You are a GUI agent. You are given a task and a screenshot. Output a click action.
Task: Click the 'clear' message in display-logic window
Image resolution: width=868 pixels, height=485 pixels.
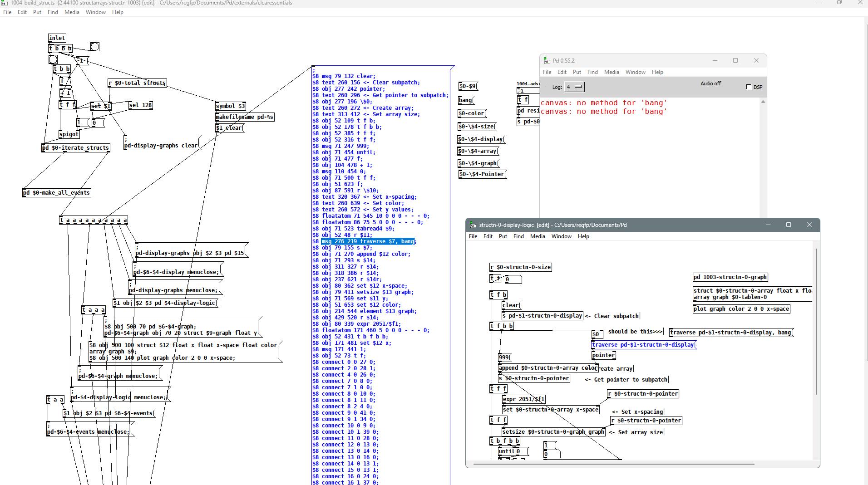[x=511, y=305]
